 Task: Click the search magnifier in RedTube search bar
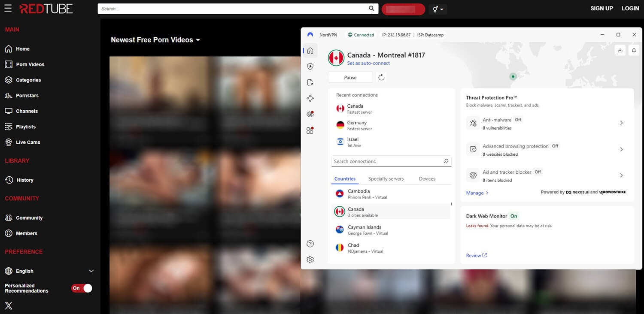click(x=371, y=8)
